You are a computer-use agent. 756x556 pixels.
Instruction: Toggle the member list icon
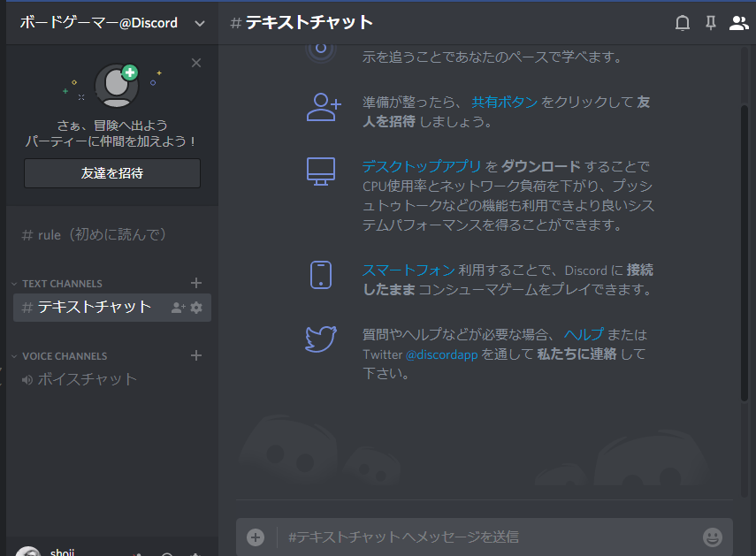738,23
